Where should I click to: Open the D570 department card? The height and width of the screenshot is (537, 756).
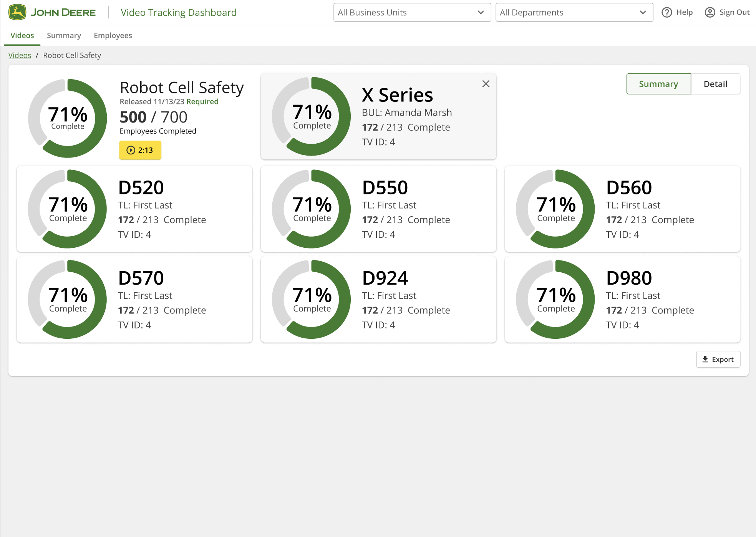point(134,299)
